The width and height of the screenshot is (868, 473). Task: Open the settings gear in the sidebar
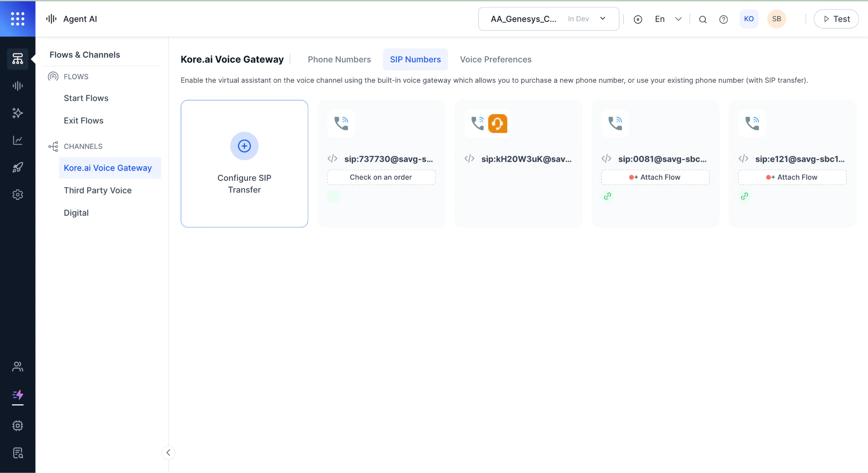click(x=18, y=194)
